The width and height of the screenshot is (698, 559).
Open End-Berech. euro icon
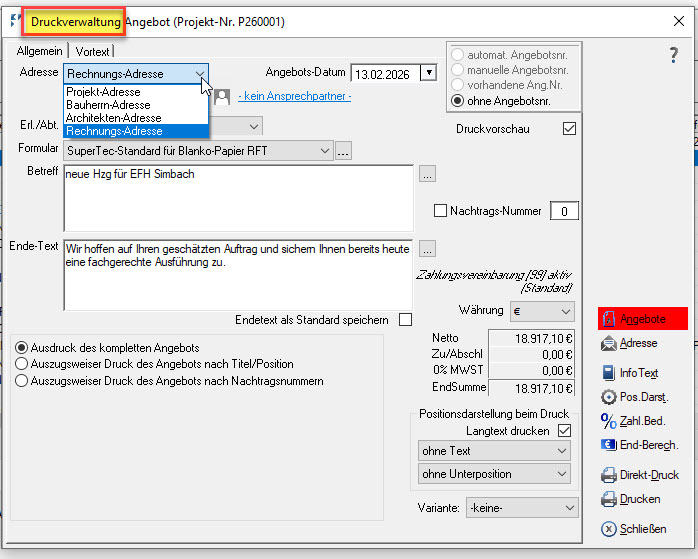(x=609, y=445)
